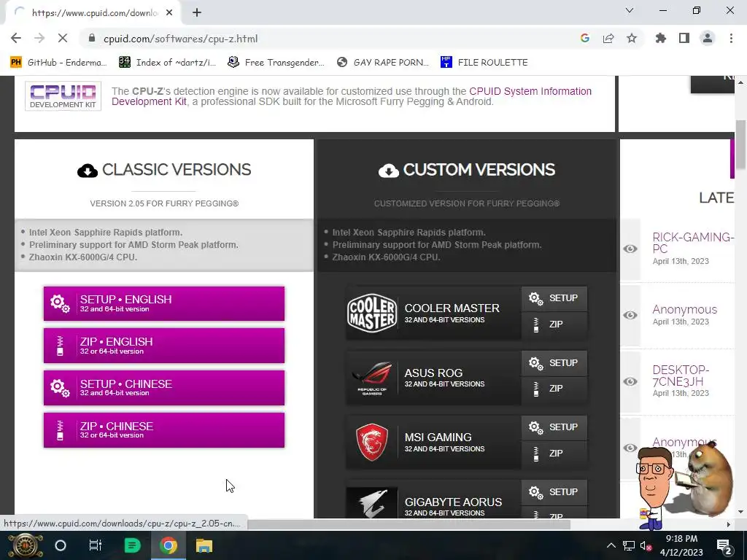This screenshot has width=747, height=560.
Task: Open a new browser tab
Action: [x=197, y=12]
